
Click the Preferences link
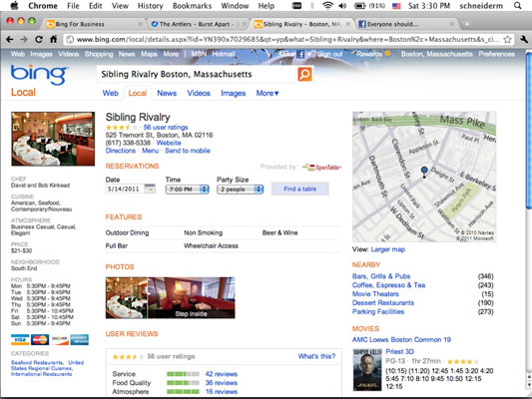click(x=497, y=54)
